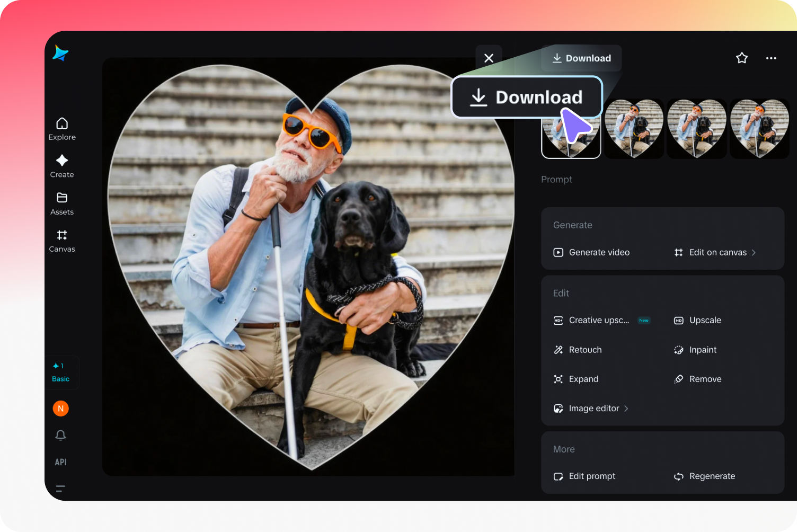Click the "Generate" section heading
This screenshot has width=798, height=532.
click(x=573, y=225)
